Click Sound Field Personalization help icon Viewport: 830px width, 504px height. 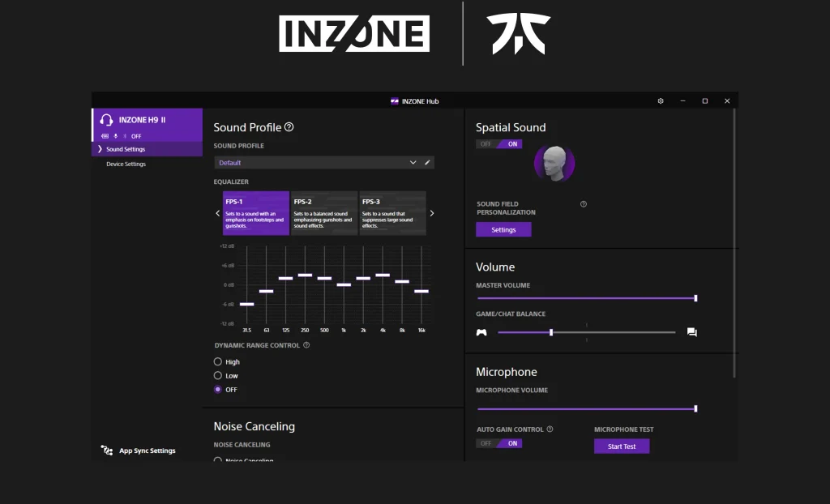[584, 204]
